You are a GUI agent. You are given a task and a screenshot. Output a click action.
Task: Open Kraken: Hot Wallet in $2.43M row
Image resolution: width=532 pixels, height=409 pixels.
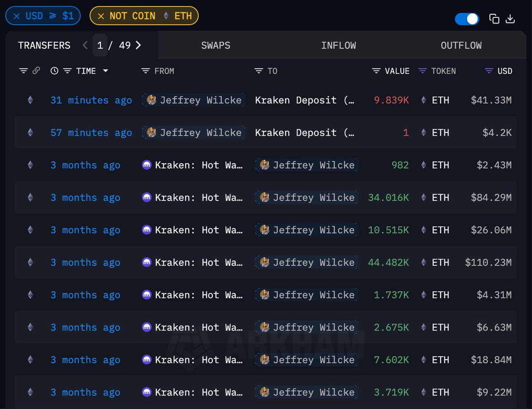click(199, 165)
